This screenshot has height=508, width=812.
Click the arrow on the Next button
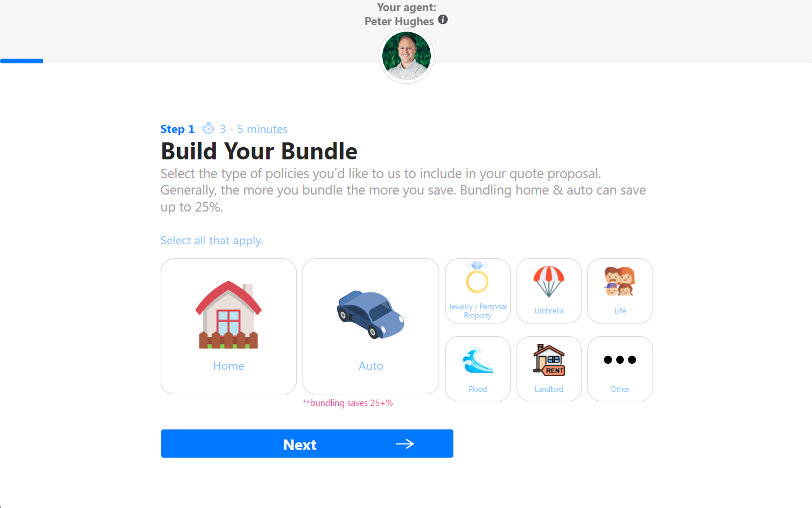point(405,444)
